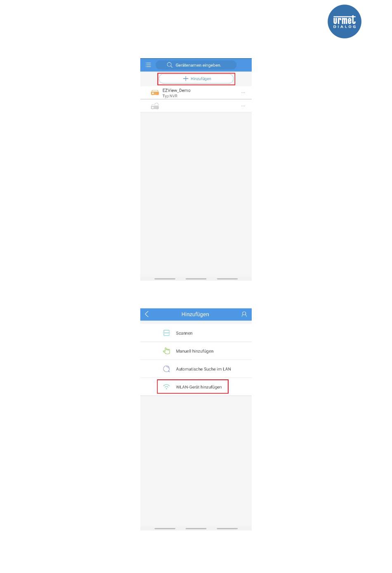
Task: Choose Manuell hinzufügen
Action: (x=196, y=351)
